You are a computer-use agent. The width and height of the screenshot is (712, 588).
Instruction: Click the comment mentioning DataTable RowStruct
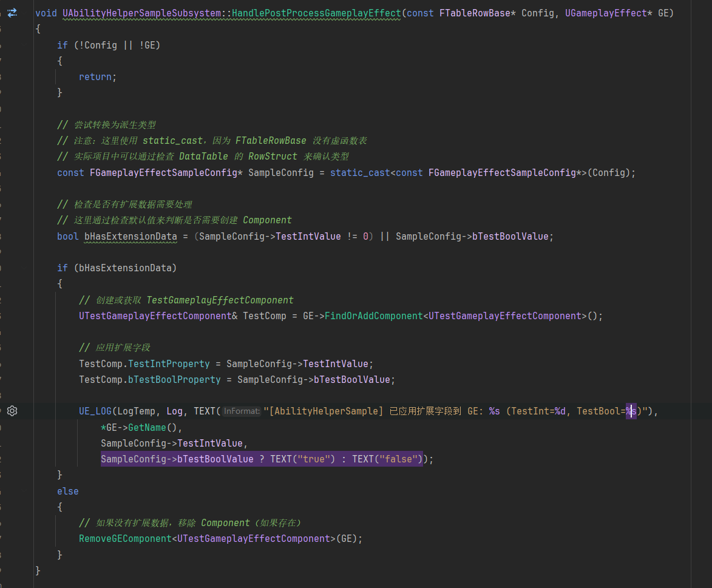[x=203, y=156]
